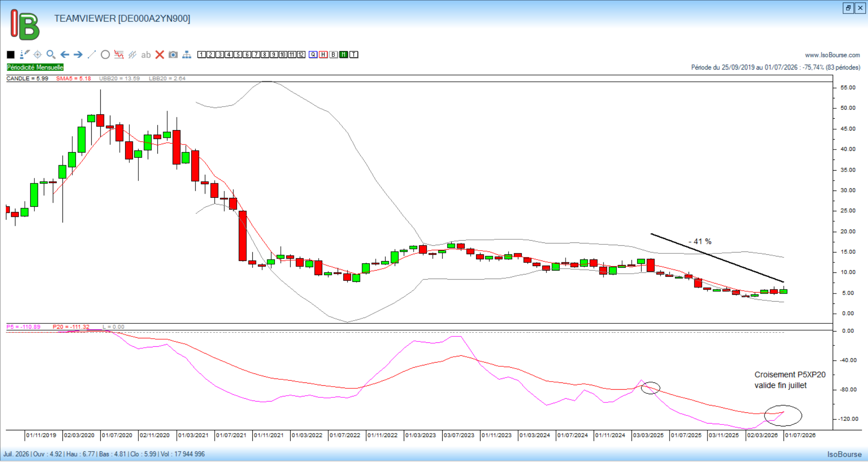Take a chart snapshot with the camera icon
The image size is (868, 462).
click(173, 55)
